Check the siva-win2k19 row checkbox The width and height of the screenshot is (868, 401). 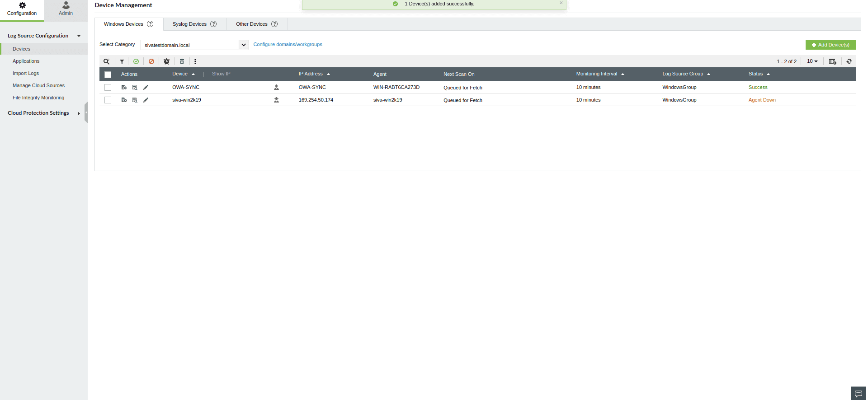coord(108,100)
